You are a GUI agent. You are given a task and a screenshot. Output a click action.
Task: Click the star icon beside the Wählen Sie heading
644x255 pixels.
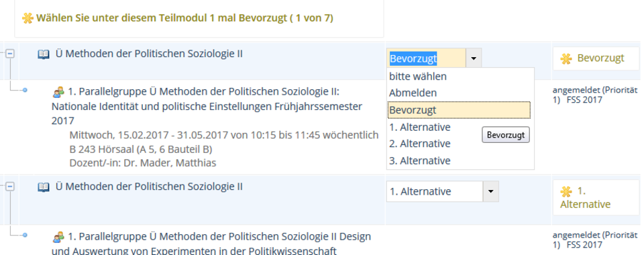pyautogui.click(x=28, y=19)
